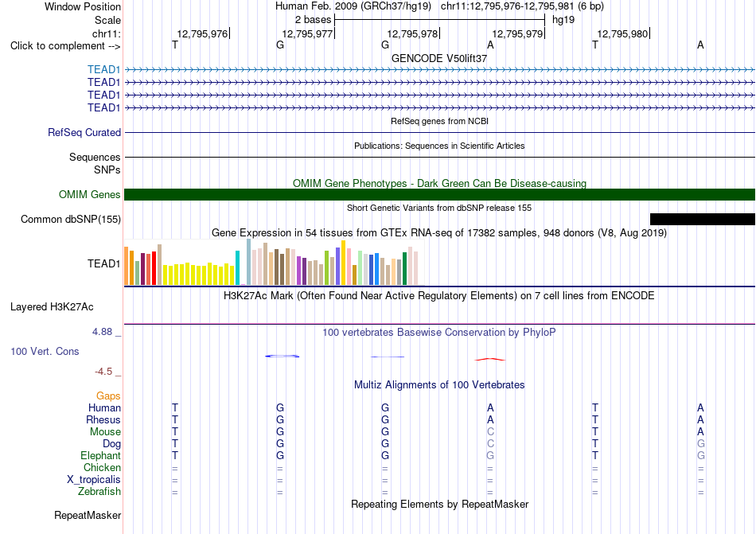Image resolution: width=756 pixels, height=534 pixels.
Task: Click the black TEAD1 GTEx expression label
Action: 103,263
